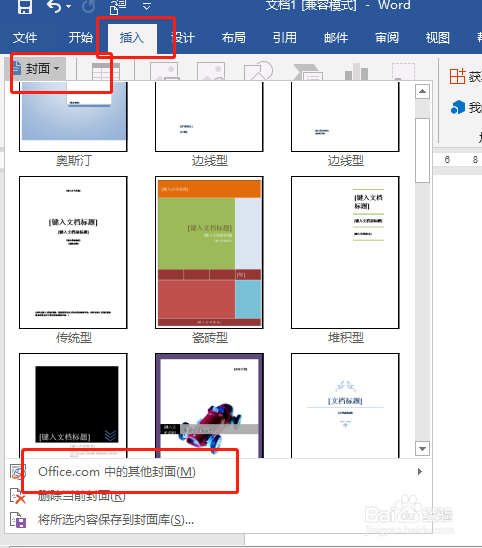Open Office.com 中的其他封面 menu item

(218, 472)
